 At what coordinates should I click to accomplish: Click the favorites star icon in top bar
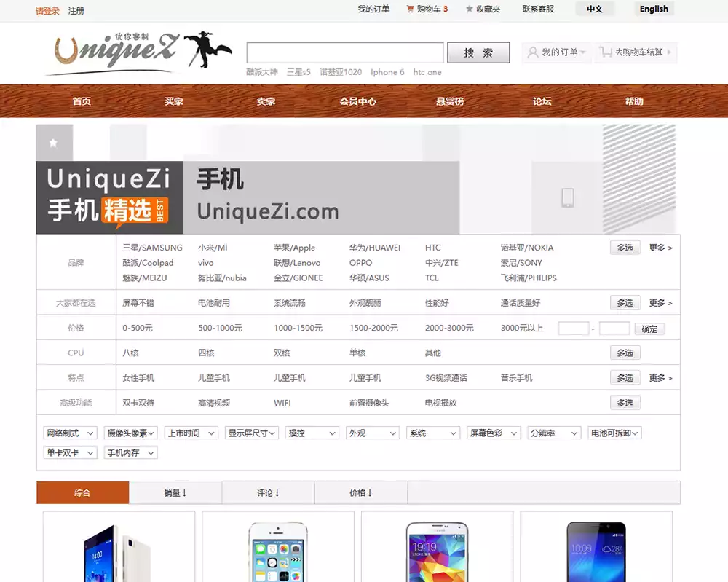click(x=470, y=9)
